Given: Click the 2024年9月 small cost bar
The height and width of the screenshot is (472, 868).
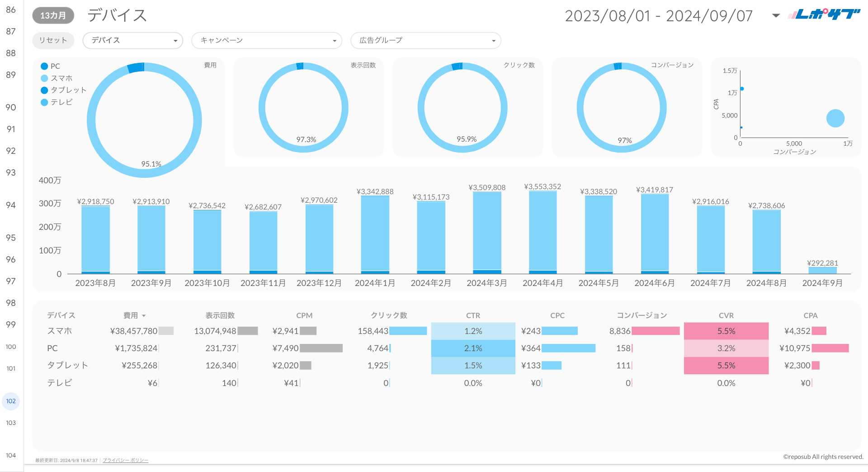Looking at the screenshot, I should pyautogui.click(x=822, y=271).
